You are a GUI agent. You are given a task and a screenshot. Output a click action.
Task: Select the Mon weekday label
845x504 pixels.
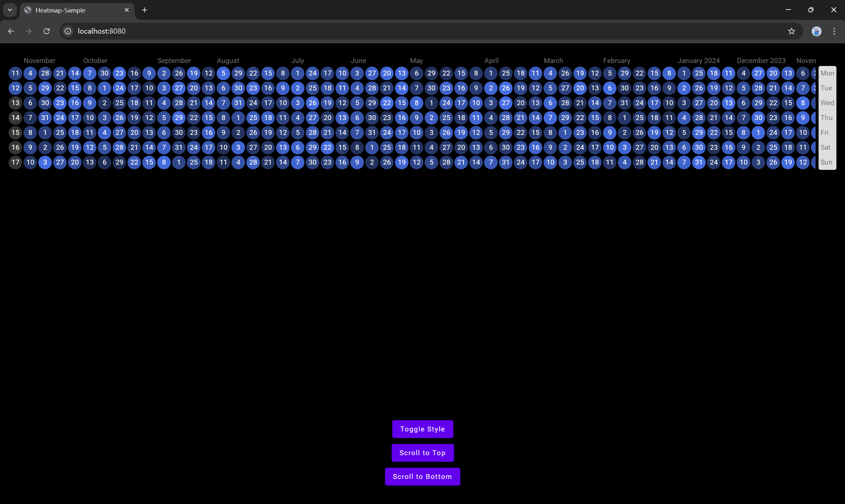[827, 73]
